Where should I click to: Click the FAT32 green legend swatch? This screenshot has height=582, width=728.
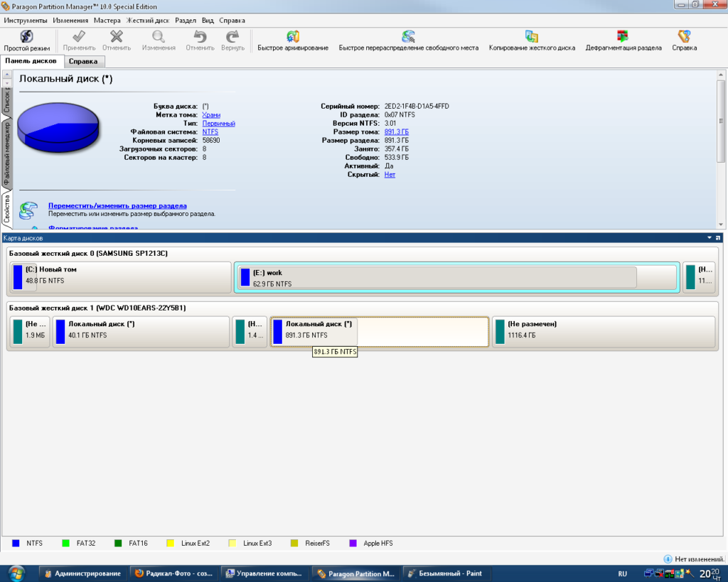click(65, 543)
